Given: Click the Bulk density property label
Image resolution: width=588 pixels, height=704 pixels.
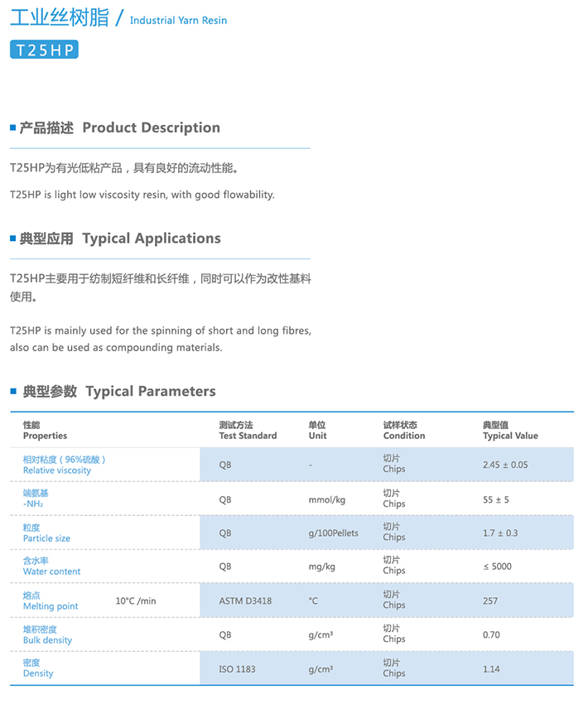Looking at the screenshot, I should click(47, 640).
